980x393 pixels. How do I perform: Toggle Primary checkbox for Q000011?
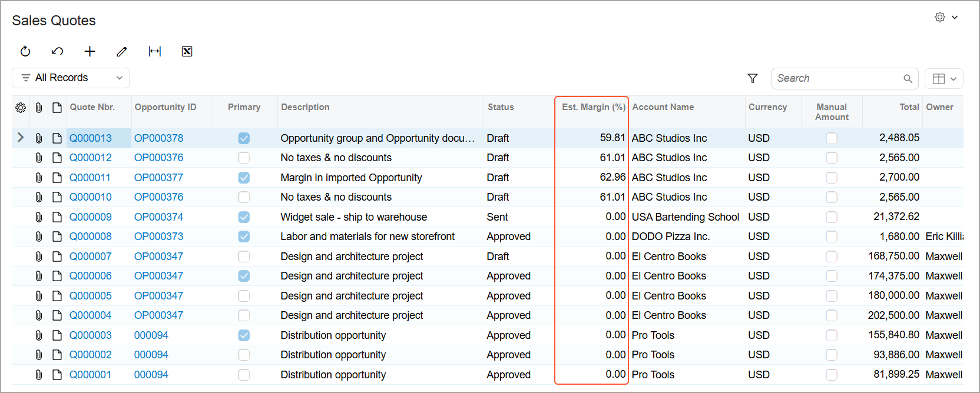point(244,178)
